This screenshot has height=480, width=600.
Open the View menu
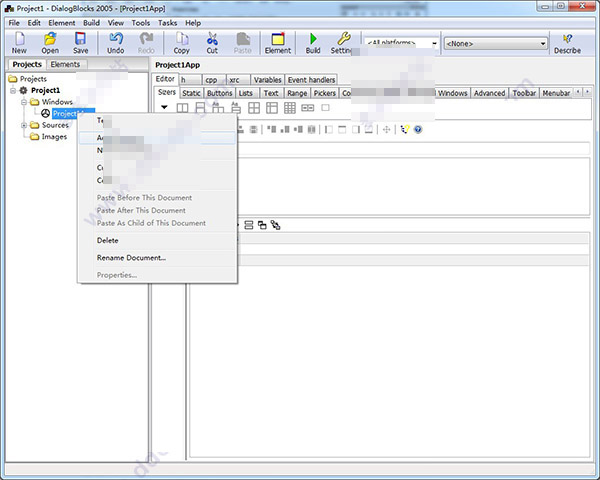click(x=116, y=23)
